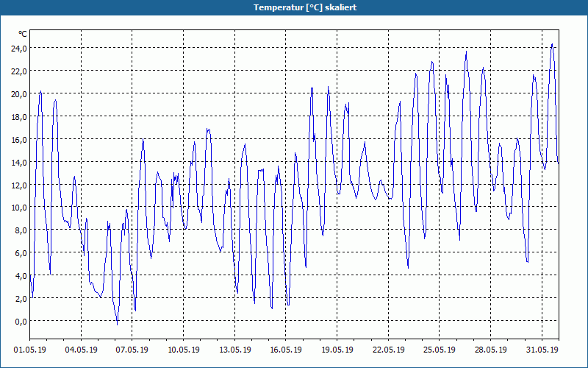Select the 24,0 y-axis label
Viewport: 588px width, 368px height.
pyautogui.click(x=19, y=49)
